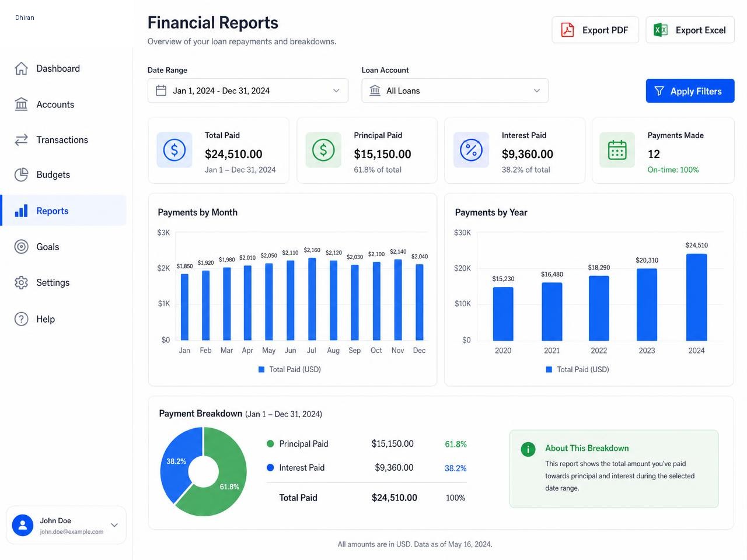Image resolution: width=747 pixels, height=560 pixels.
Task: Click the bank icon in Loan Account field
Action: (375, 90)
